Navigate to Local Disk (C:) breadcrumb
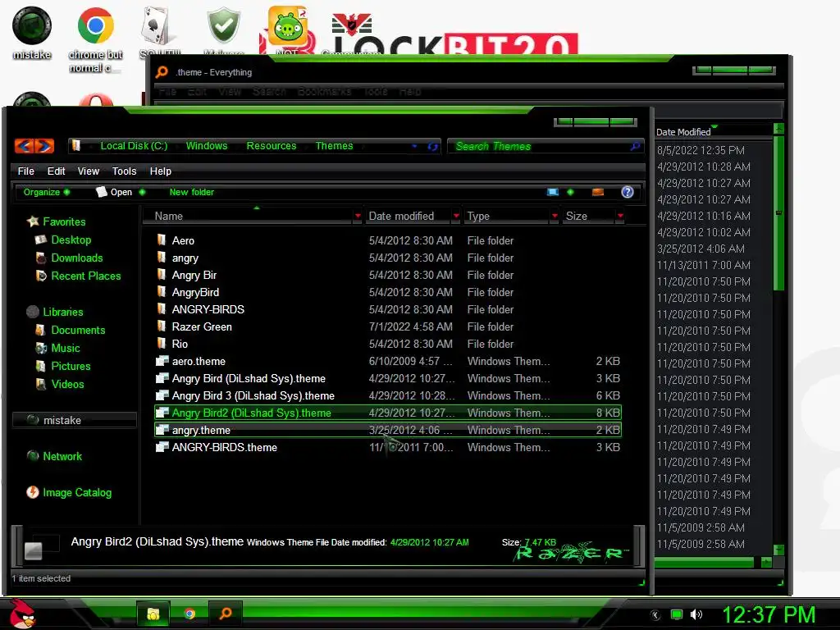Viewport: 840px width, 630px height. click(x=134, y=146)
